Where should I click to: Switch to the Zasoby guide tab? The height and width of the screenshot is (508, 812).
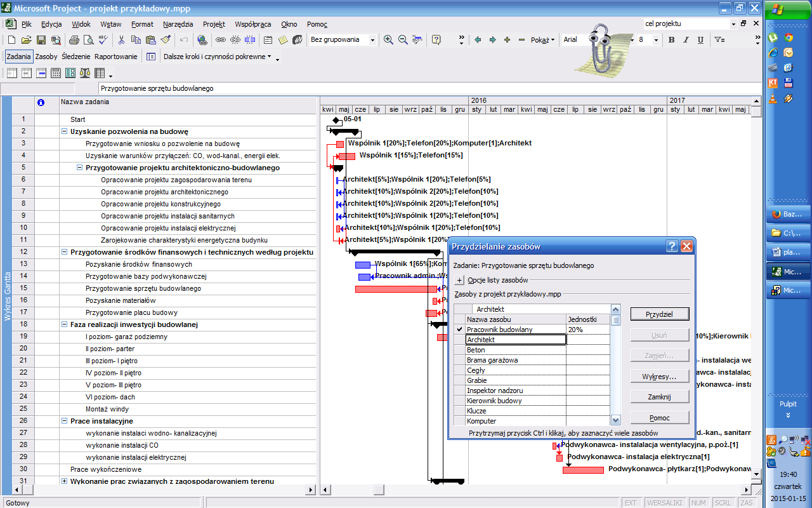point(46,57)
